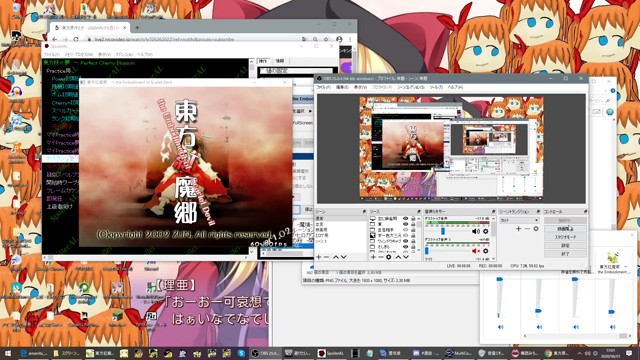Open OBS Studio on Windows taskbar

(x=265, y=353)
